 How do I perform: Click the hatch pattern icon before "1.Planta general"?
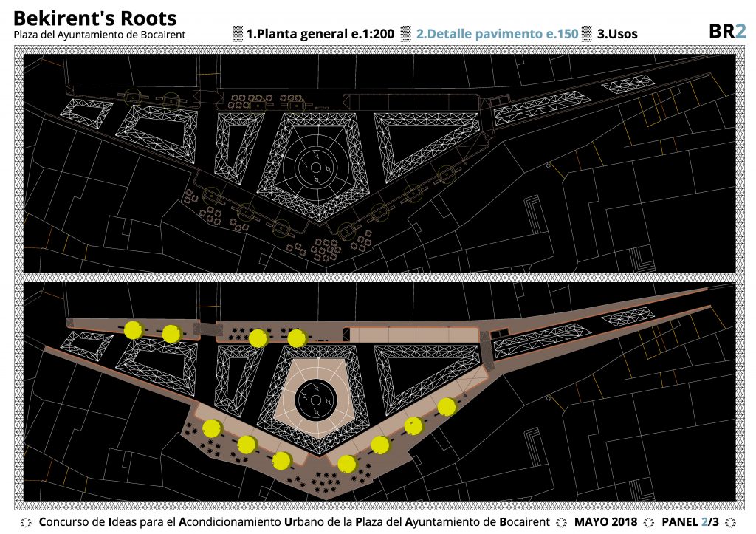click(x=238, y=34)
